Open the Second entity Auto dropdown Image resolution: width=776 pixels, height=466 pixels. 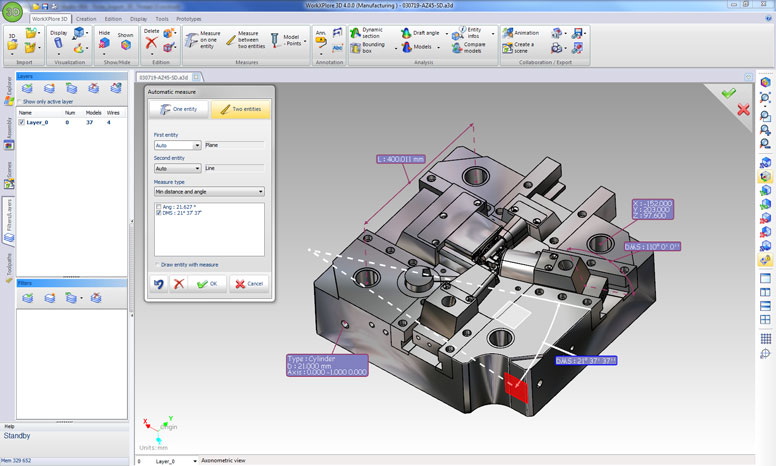(197, 169)
